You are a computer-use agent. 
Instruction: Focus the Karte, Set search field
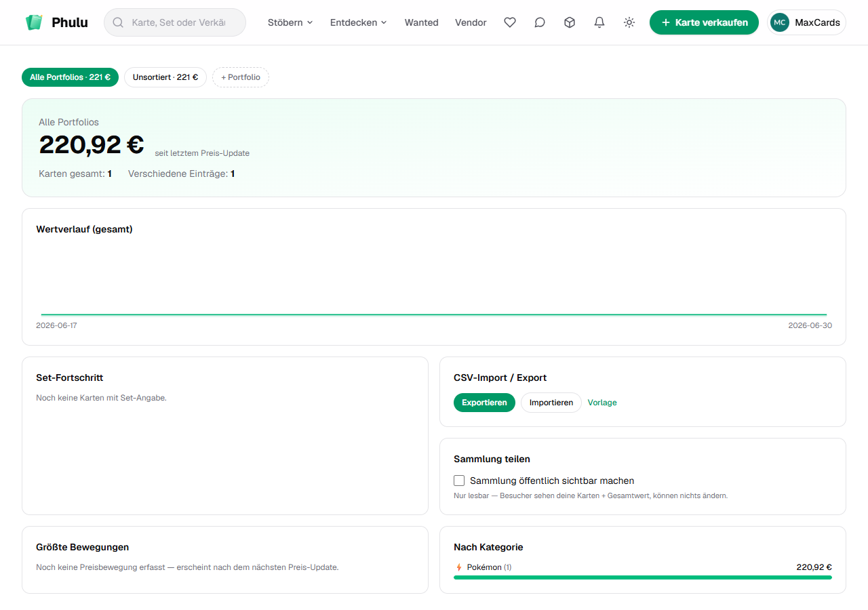(175, 22)
